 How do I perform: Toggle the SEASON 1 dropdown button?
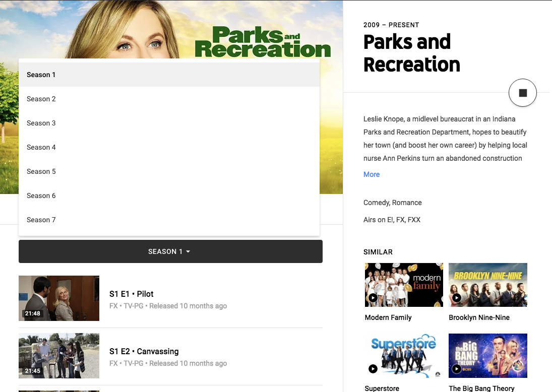170,251
